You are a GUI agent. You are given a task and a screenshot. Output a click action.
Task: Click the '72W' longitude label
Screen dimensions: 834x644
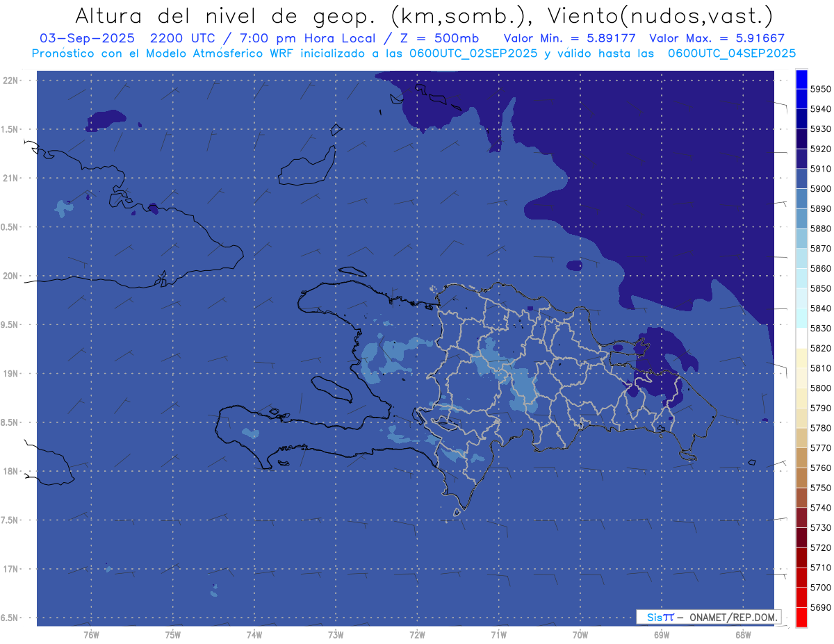(x=417, y=634)
